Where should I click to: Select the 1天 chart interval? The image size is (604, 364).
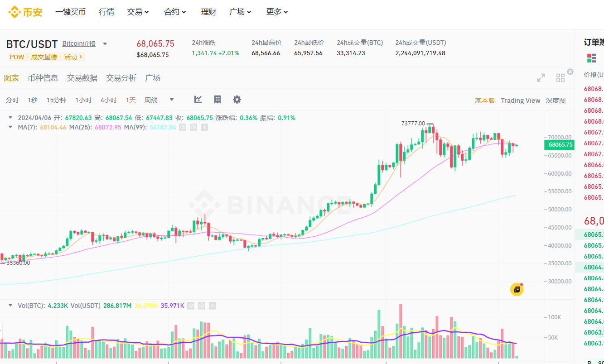pos(131,100)
